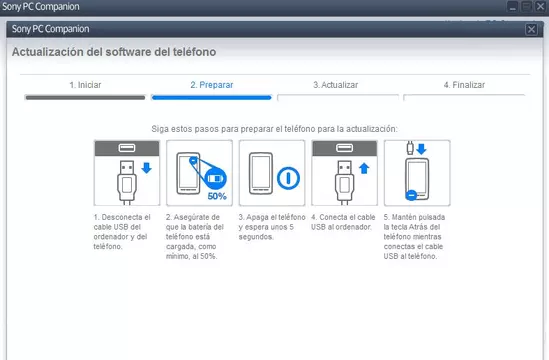Image resolution: width=549 pixels, height=360 pixels.
Task: Click the connect USB to computer illustration
Action: 345,173
